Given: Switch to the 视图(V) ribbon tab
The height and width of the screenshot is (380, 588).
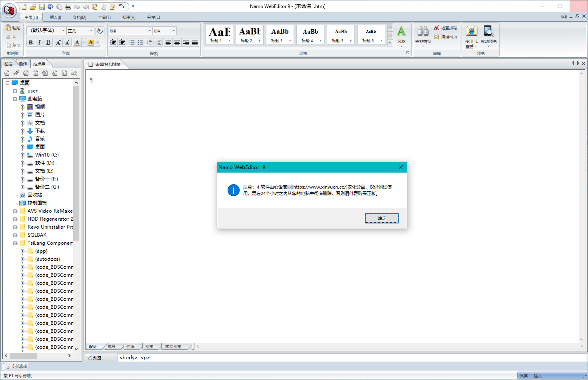Looking at the screenshot, I should click(x=129, y=17).
